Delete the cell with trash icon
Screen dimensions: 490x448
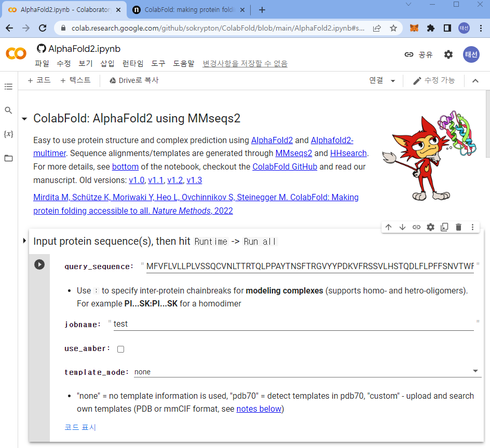458,227
